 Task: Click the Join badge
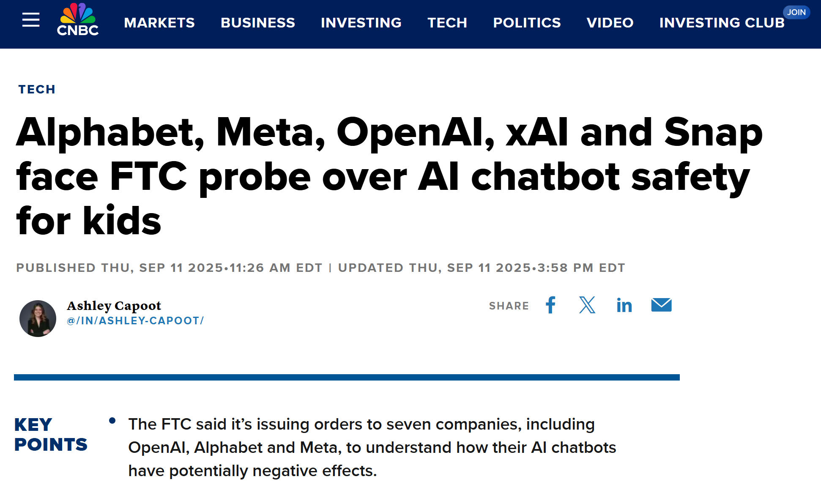796,12
